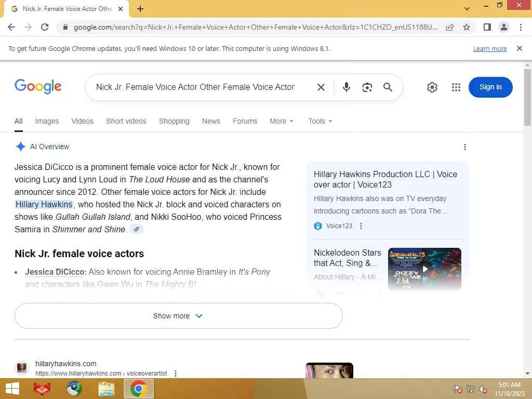The image size is (532, 399).
Task: Open options for hillaryhawkins.com result
Action: [176, 374]
